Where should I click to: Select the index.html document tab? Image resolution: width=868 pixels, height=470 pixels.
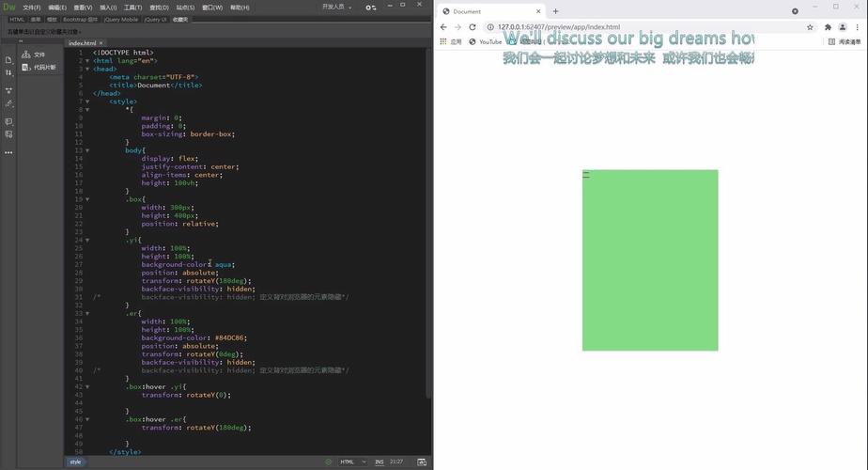click(82, 43)
